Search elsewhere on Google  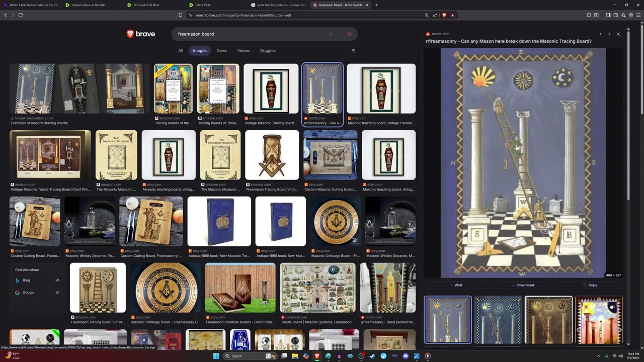coord(37,293)
